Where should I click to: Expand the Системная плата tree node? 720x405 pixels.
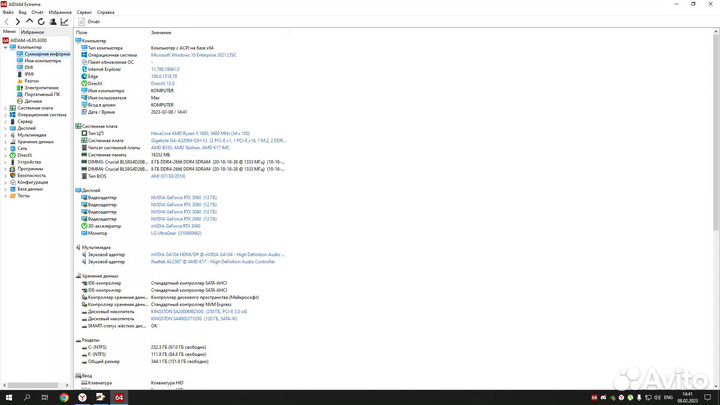pos(5,107)
